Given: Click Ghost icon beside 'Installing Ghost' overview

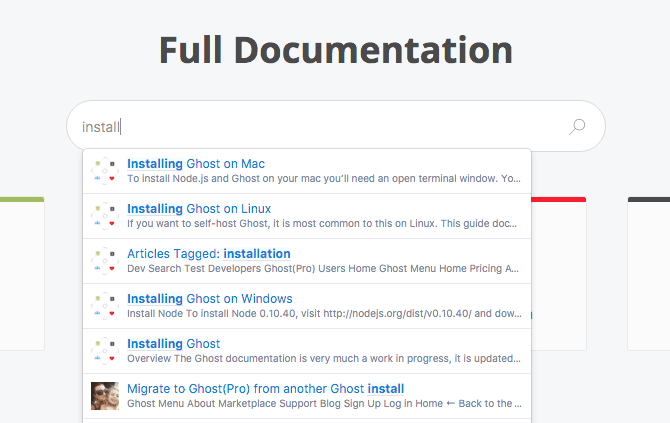Looking at the screenshot, I should 105,351.
